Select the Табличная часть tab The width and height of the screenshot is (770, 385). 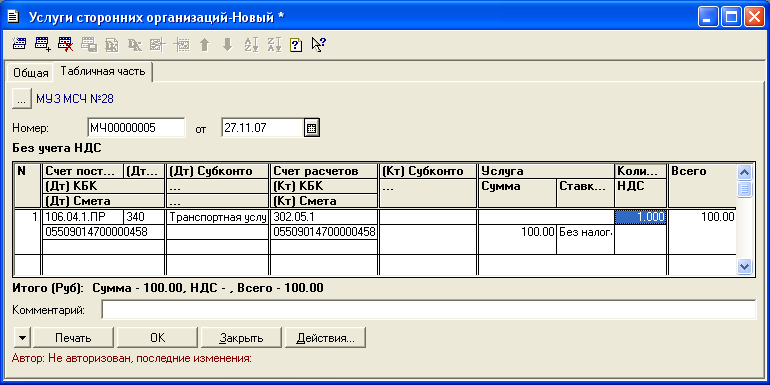coord(103,71)
